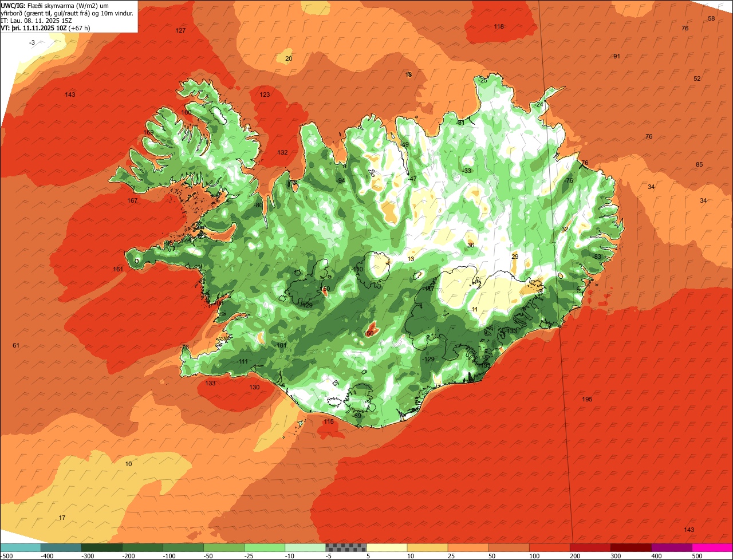The image size is (733, 560).
Task: Click the map value '161'
Action: click(118, 269)
